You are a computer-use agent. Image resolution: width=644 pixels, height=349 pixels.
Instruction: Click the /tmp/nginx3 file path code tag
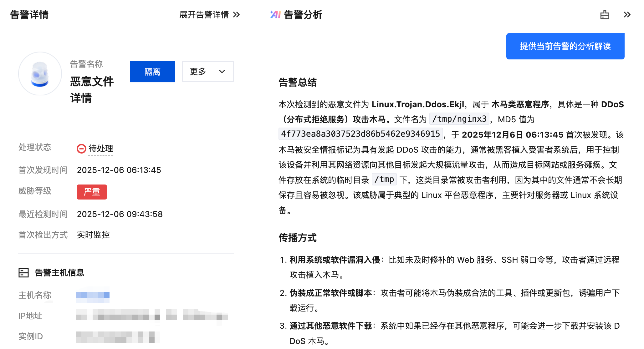[x=459, y=119]
